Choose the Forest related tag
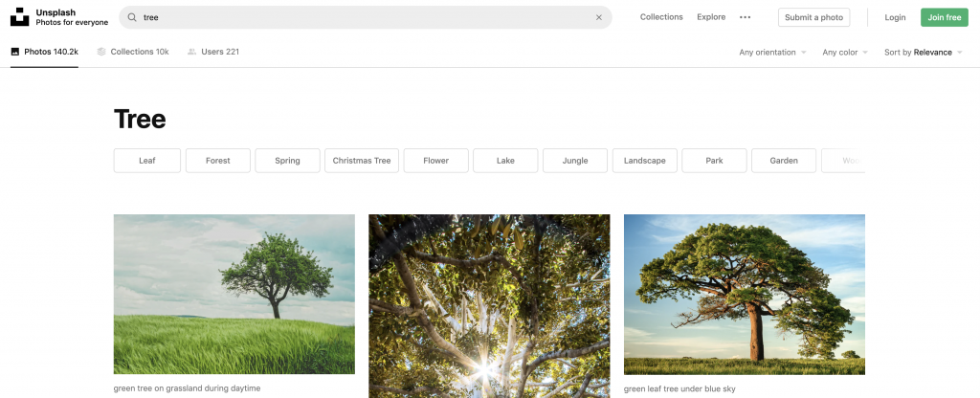This screenshot has height=398, width=980. pos(218,161)
